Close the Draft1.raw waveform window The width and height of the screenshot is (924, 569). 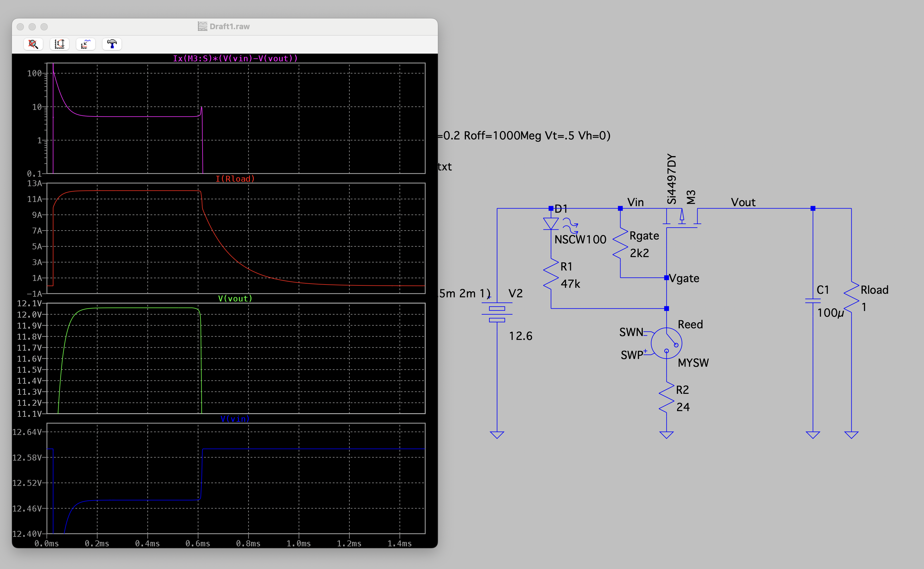click(20, 27)
